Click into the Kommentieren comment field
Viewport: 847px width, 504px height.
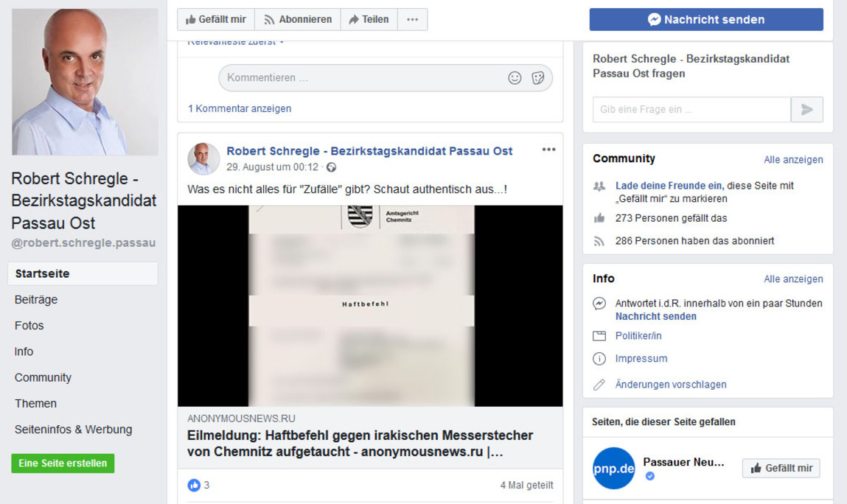[x=385, y=78]
